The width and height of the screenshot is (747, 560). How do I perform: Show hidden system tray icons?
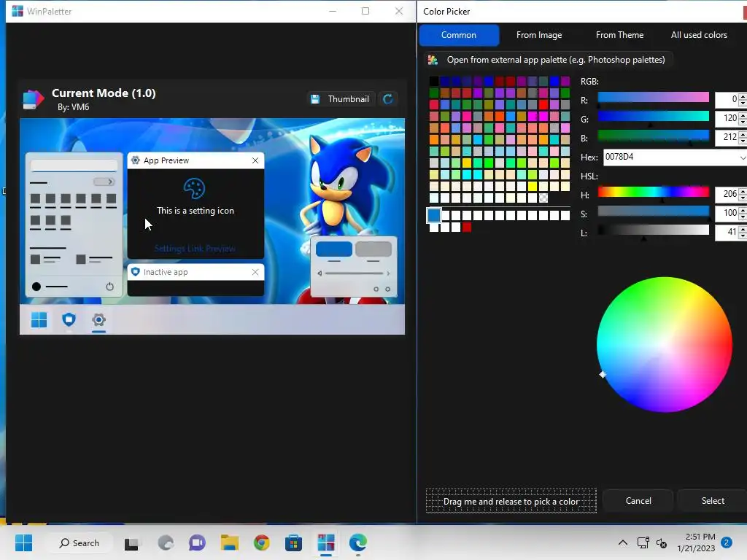click(x=623, y=542)
